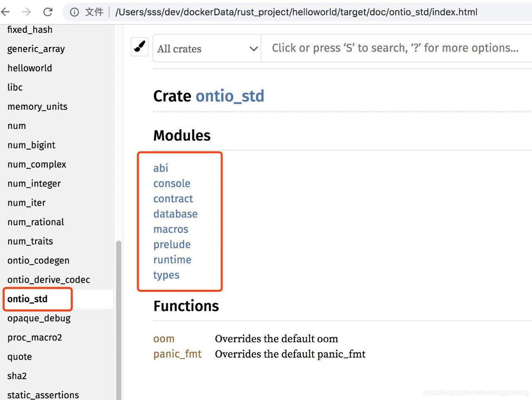The height and width of the screenshot is (400, 532).
Task: Click the "Overrides the default oom" description
Action: pos(276,339)
